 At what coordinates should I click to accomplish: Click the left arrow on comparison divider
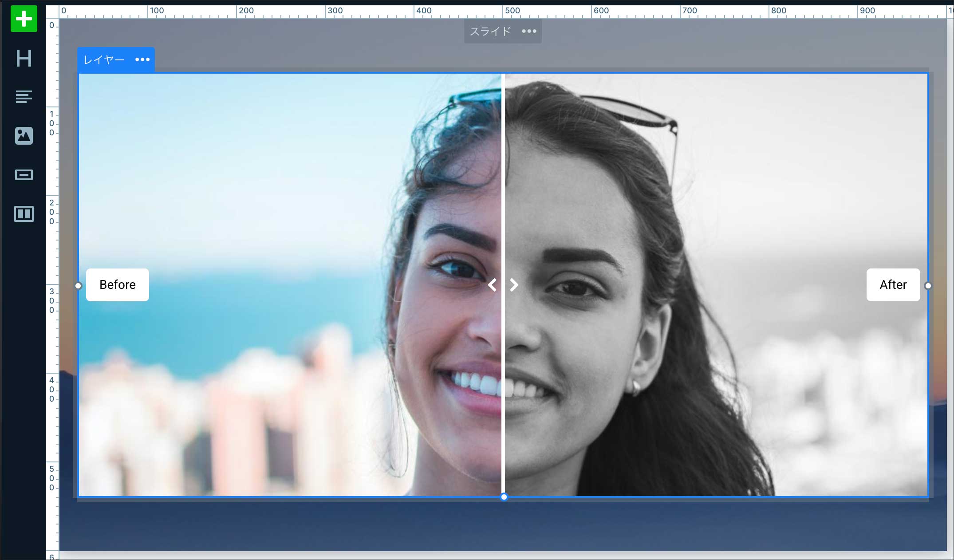[x=492, y=285]
